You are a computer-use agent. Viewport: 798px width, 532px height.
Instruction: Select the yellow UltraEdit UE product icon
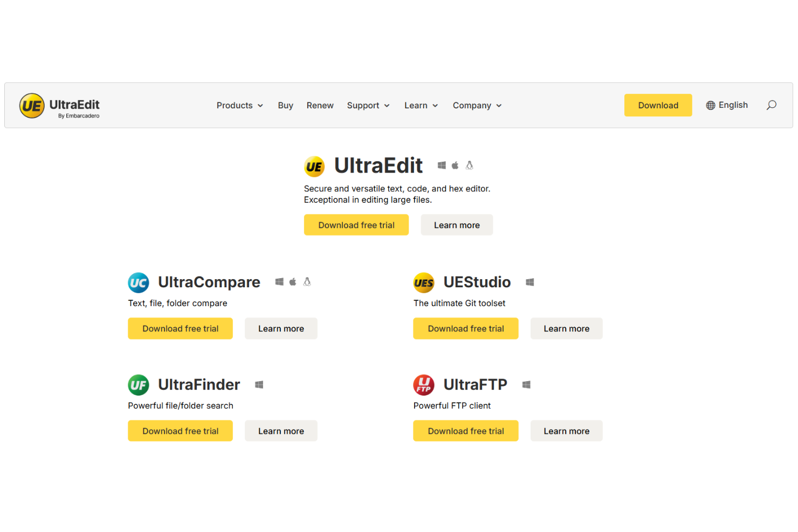tap(315, 166)
